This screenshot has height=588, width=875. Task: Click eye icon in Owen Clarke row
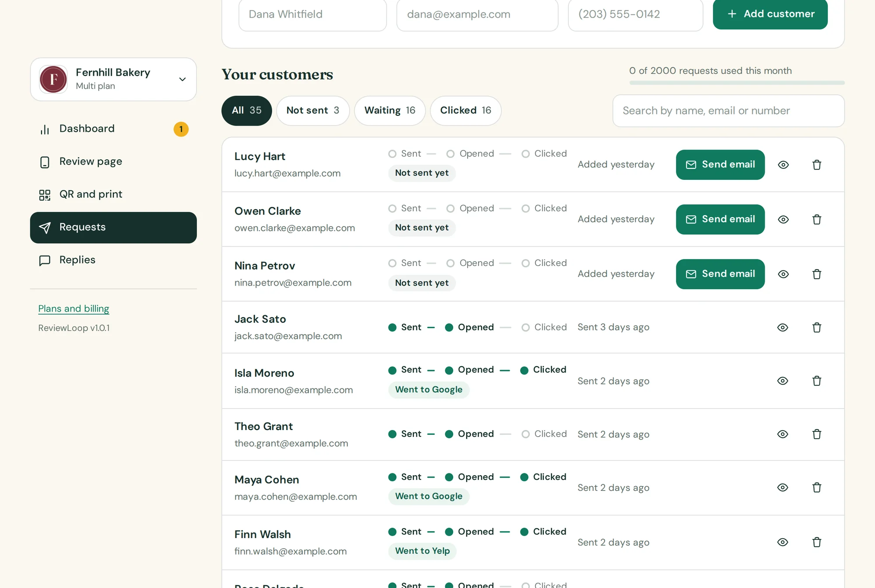[783, 220]
